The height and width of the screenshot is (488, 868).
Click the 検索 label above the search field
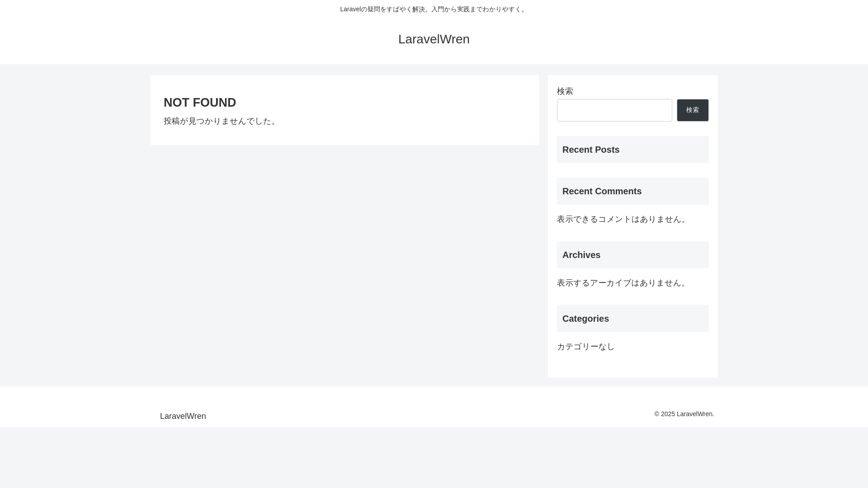tap(565, 91)
